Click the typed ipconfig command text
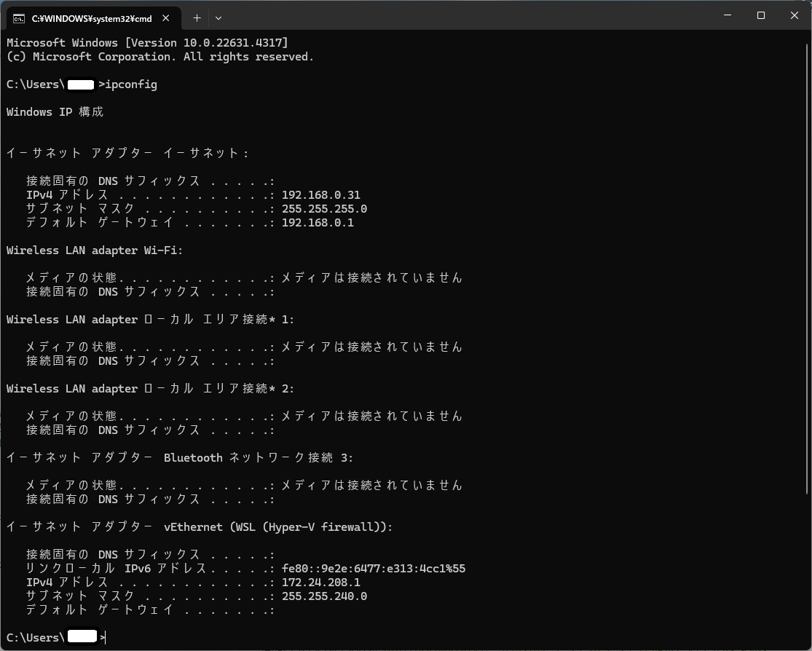This screenshot has height=651, width=812. [x=131, y=84]
